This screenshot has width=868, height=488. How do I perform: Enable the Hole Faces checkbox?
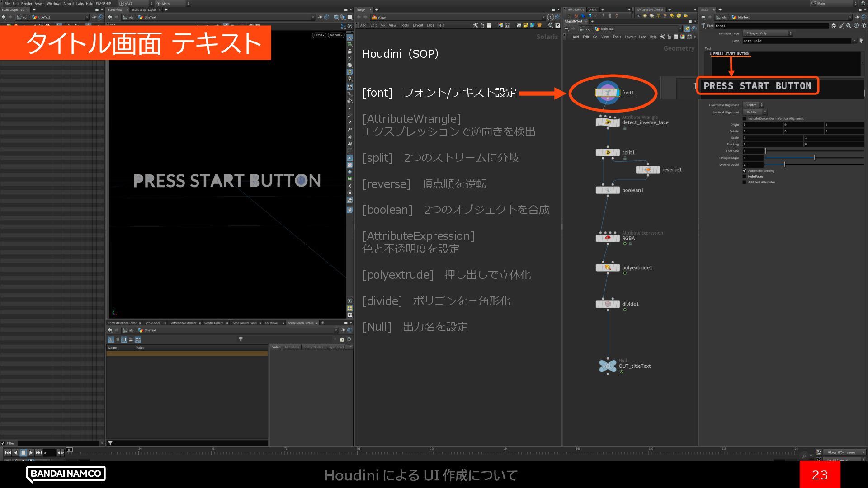pyautogui.click(x=745, y=177)
